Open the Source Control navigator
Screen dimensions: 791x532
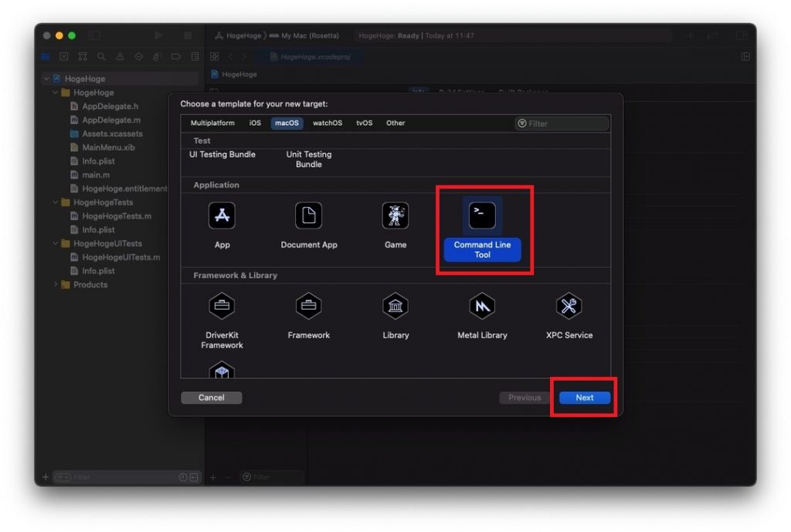point(64,56)
